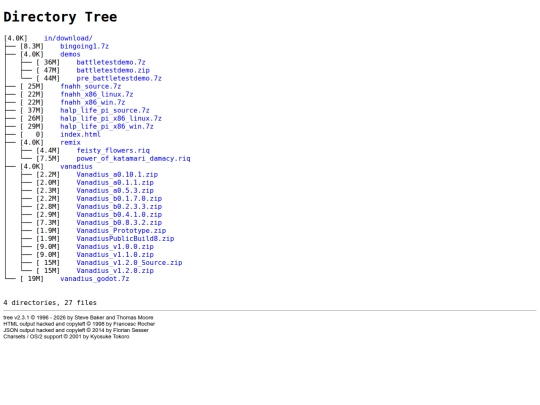540x405 pixels.
Task: Click VanadiusPublicBuild8.zip link
Action: point(125,239)
